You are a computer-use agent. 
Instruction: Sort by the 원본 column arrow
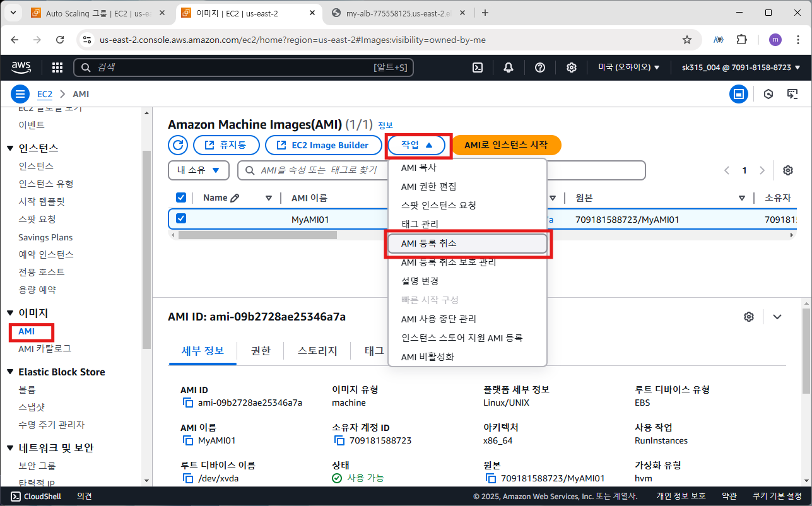point(742,198)
